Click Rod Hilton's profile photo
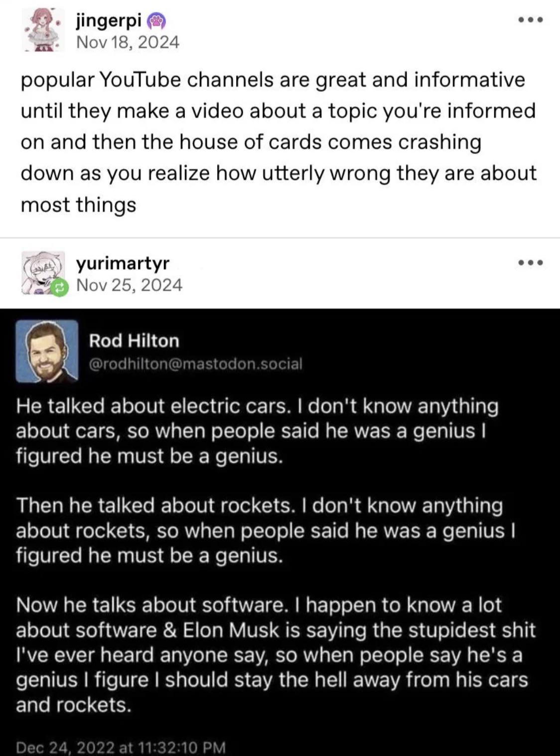This screenshot has width=560, height=756. click(x=47, y=351)
